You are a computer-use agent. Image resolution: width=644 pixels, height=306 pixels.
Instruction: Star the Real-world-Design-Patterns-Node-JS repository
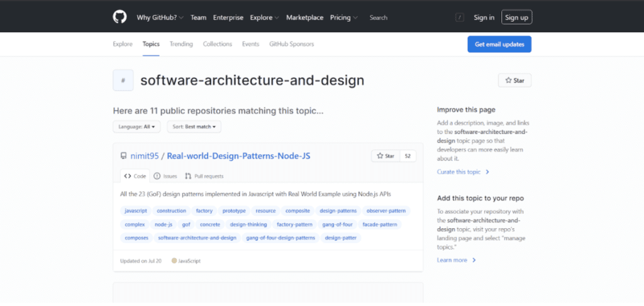[386, 156]
